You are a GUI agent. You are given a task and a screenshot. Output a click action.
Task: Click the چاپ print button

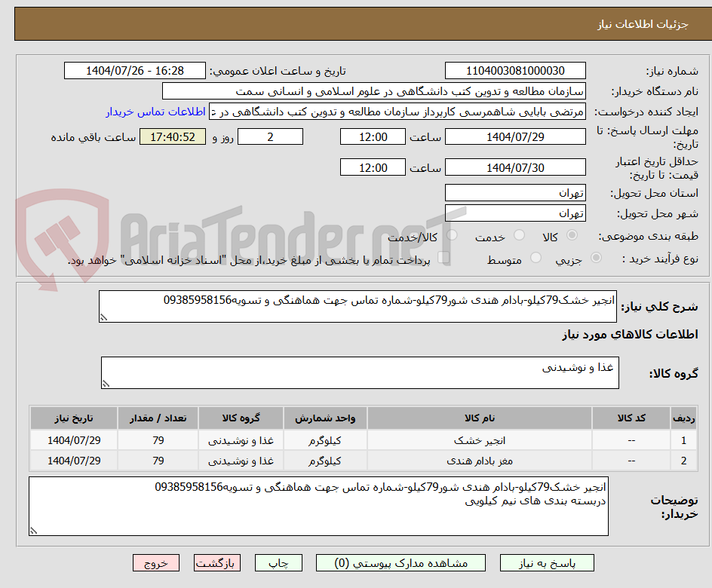(278, 562)
